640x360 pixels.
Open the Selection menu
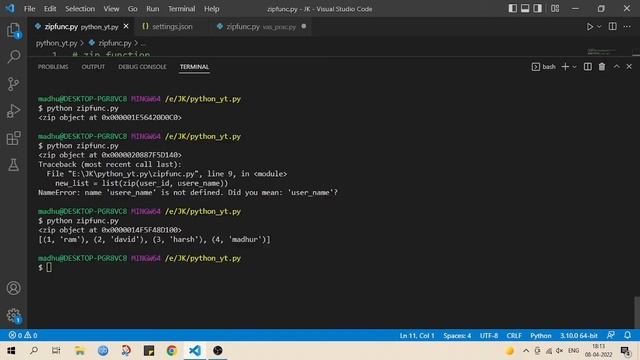pyautogui.click(x=80, y=9)
